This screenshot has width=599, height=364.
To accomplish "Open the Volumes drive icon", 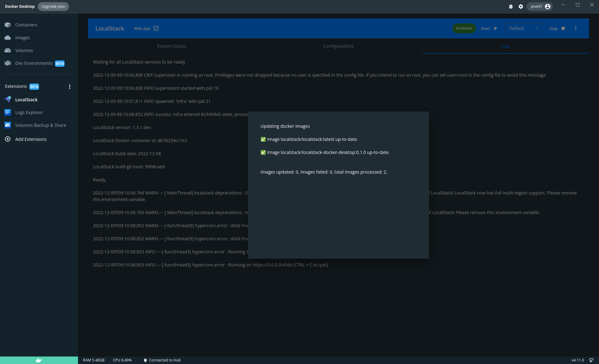I will (8, 50).
